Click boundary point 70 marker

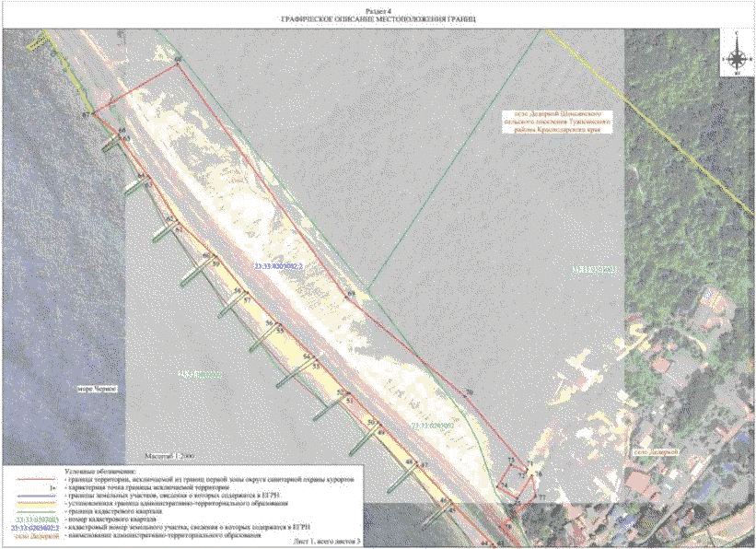click(468, 394)
